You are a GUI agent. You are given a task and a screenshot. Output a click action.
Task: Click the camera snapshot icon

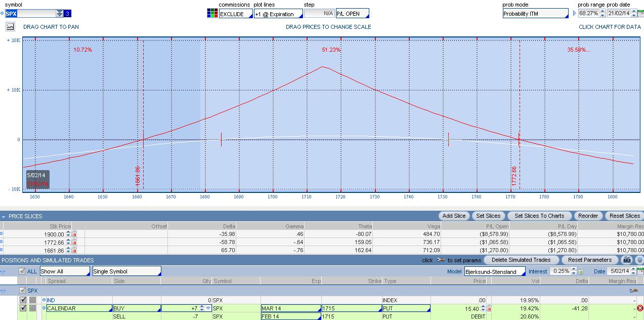click(x=627, y=260)
